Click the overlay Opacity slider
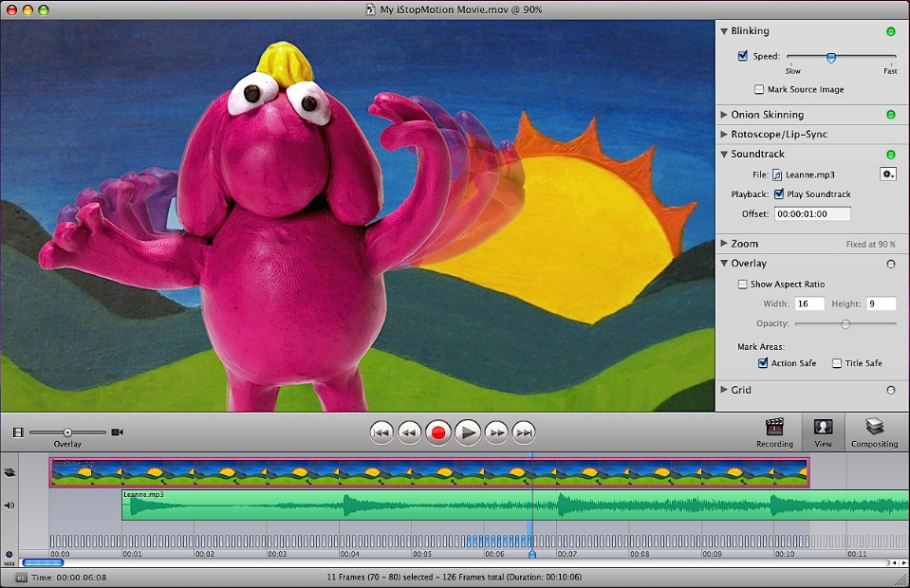This screenshot has height=588, width=910. click(x=845, y=324)
